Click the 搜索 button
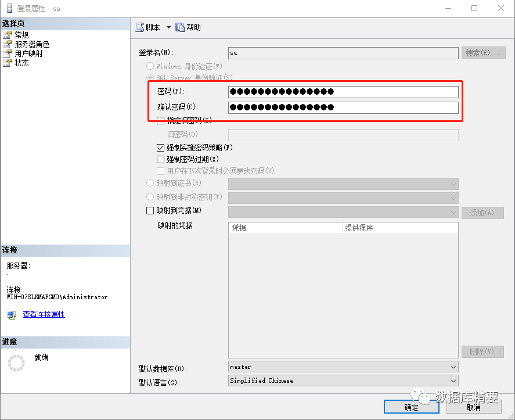The width and height of the screenshot is (515, 420). point(484,53)
